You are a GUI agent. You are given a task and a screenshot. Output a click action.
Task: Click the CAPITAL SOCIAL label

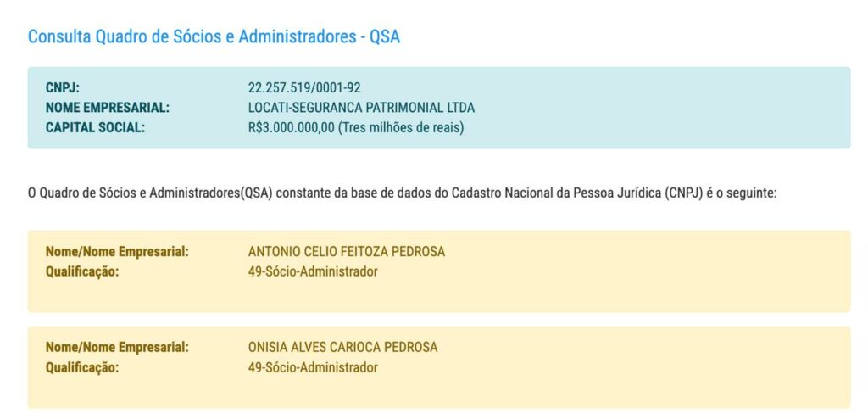pos(95,128)
